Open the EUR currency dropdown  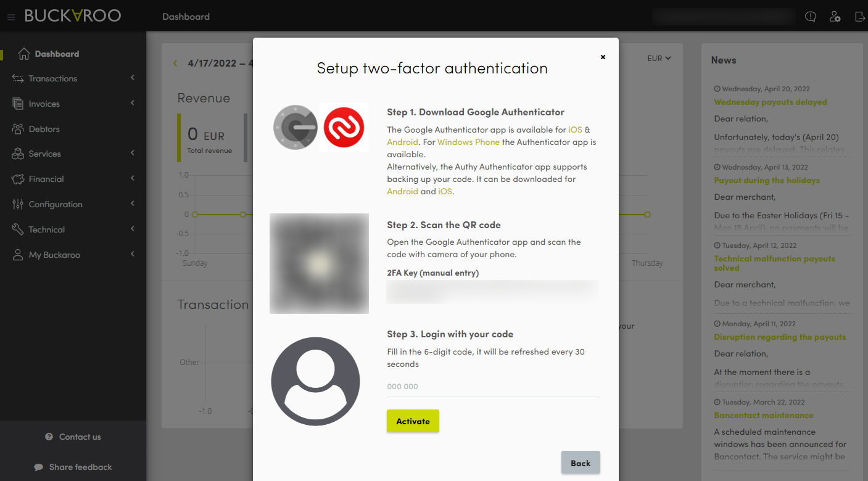659,59
